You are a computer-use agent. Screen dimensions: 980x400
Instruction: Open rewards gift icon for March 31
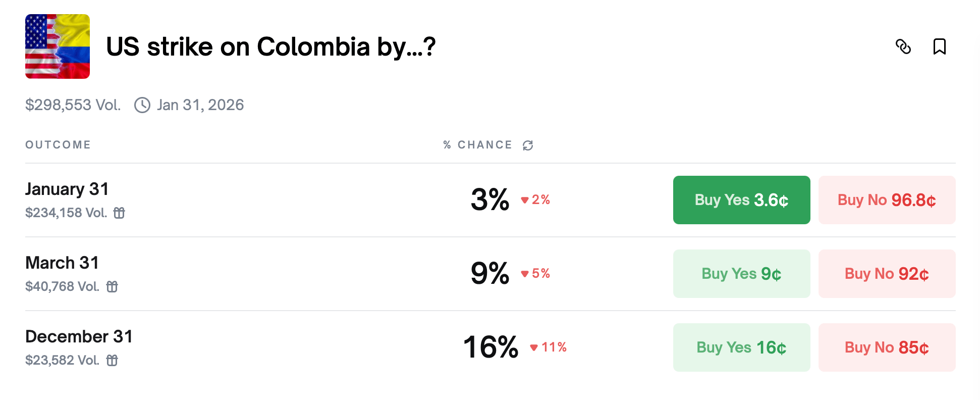coord(113,287)
